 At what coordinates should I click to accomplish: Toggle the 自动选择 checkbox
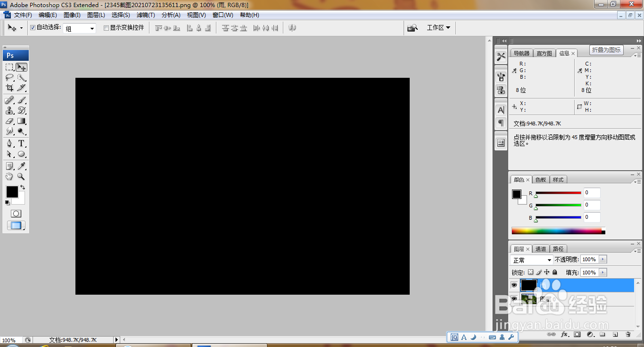33,28
